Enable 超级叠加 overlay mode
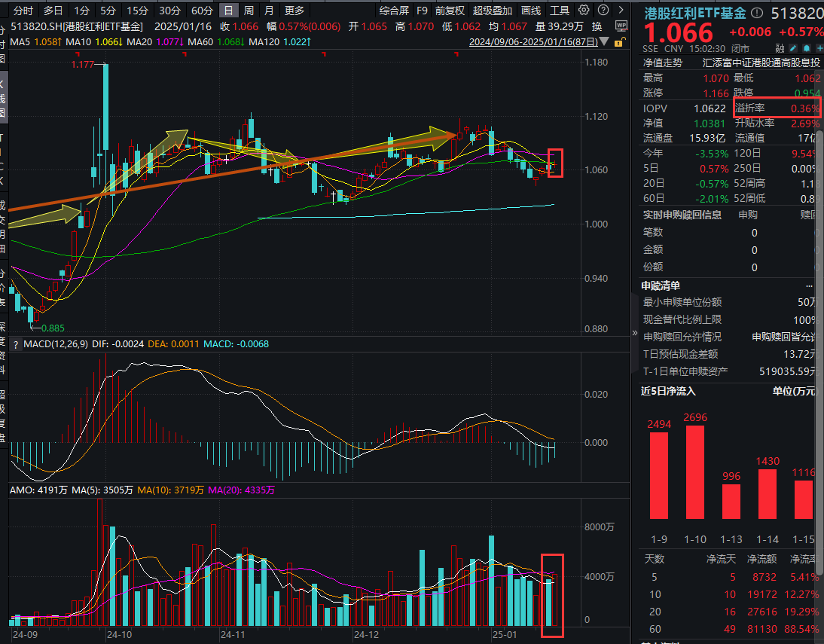Image resolution: width=824 pixels, height=644 pixels. click(493, 11)
